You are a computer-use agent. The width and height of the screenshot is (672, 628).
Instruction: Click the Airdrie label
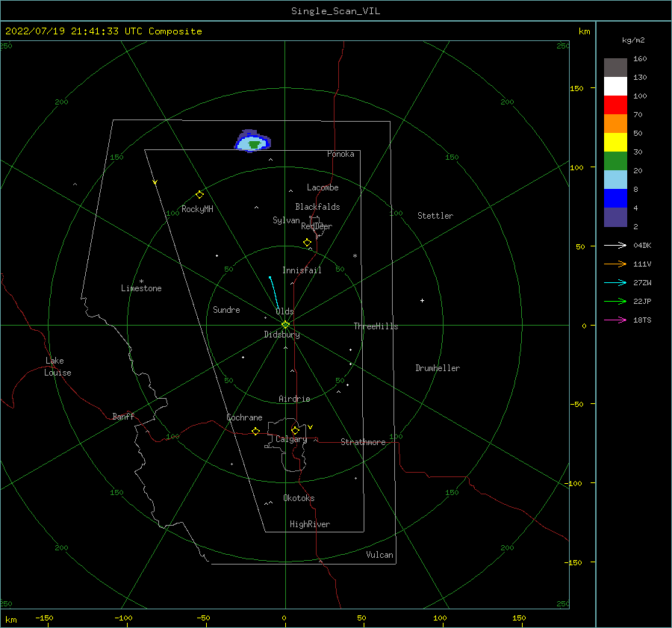point(294,399)
